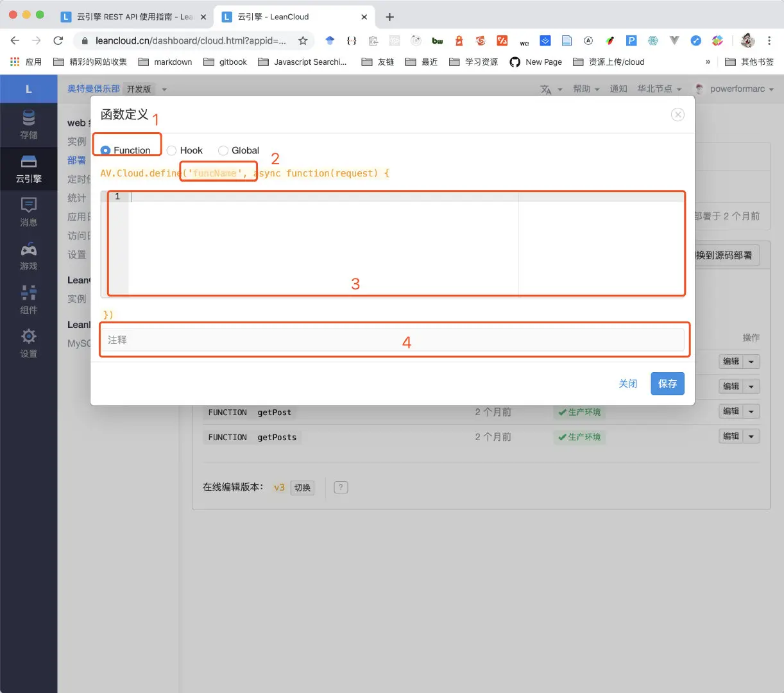
Task: Expand the 开发版 app dropdown arrow
Action: (164, 89)
